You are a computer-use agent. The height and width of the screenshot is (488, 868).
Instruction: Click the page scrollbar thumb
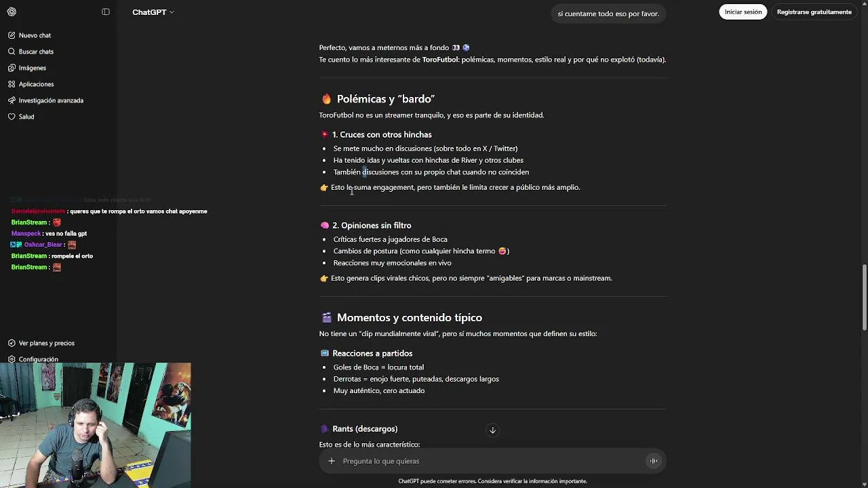(864, 297)
